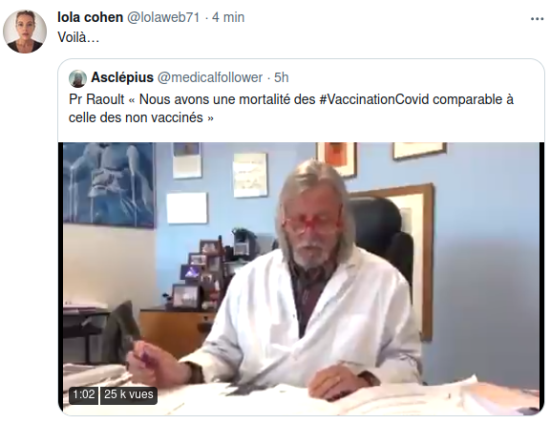The width and height of the screenshot is (550, 424).
Task: Click the @lolaweb71 handle
Action: click(x=163, y=17)
